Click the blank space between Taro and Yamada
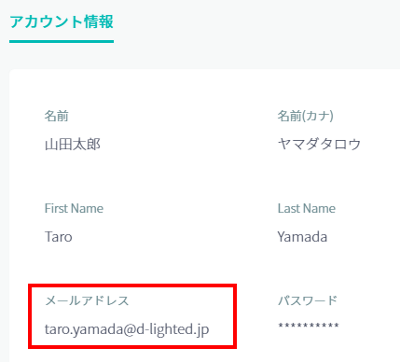The height and width of the screenshot is (362, 400). point(175,237)
